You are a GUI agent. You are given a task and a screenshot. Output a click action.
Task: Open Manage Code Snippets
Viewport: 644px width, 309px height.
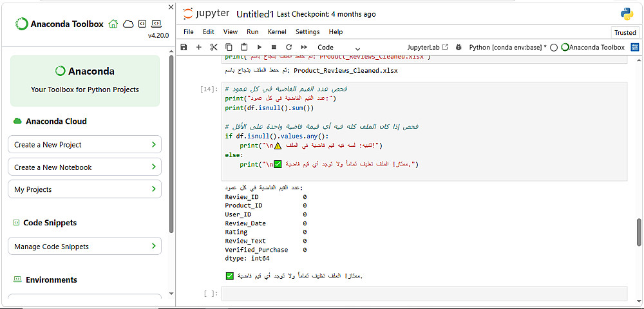pyautogui.click(x=84, y=246)
